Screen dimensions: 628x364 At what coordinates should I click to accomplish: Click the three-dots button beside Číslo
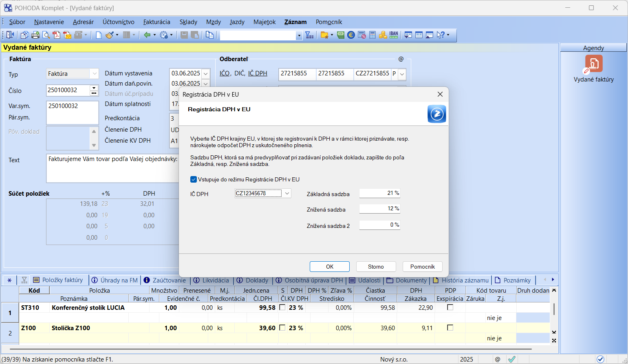(94, 93)
